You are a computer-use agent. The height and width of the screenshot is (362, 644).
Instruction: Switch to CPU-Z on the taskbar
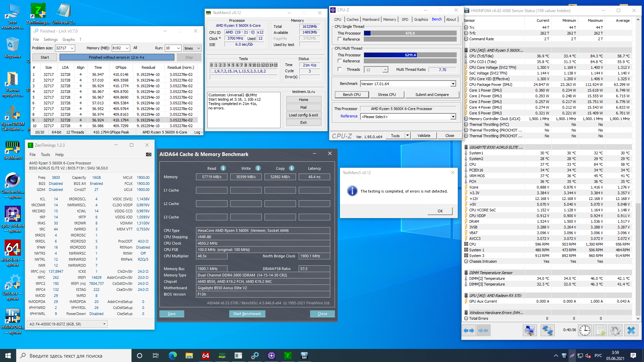click(271, 356)
